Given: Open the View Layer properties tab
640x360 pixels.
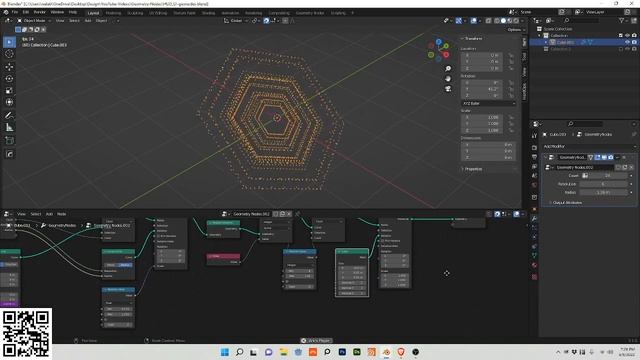Looking at the screenshot, I should point(534,167).
